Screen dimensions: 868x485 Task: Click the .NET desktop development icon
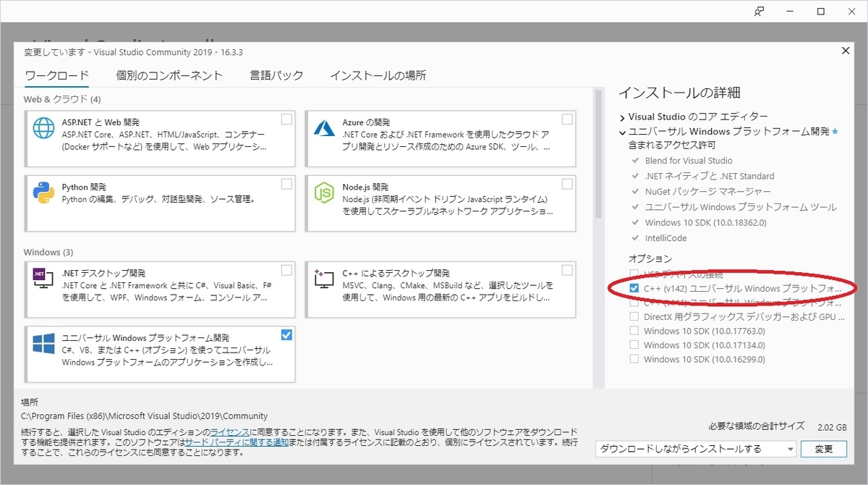43,278
